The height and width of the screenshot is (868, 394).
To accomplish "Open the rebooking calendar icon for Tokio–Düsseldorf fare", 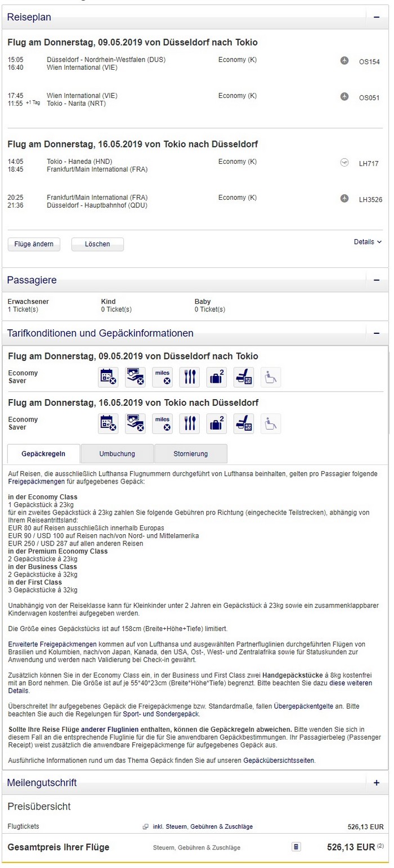I will coord(108,423).
